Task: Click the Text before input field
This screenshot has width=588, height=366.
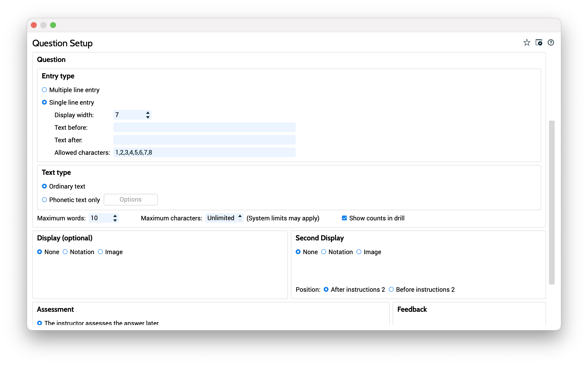Action: pyautogui.click(x=204, y=128)
